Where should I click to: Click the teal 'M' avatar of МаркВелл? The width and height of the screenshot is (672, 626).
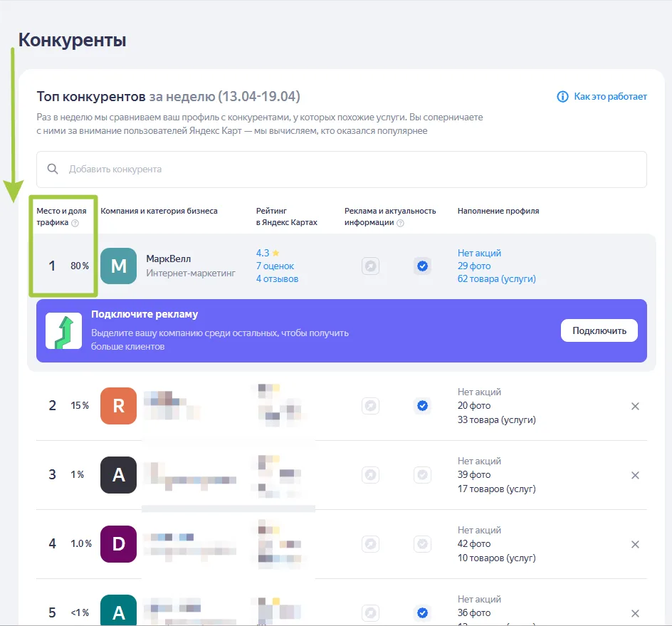point(119,266)
